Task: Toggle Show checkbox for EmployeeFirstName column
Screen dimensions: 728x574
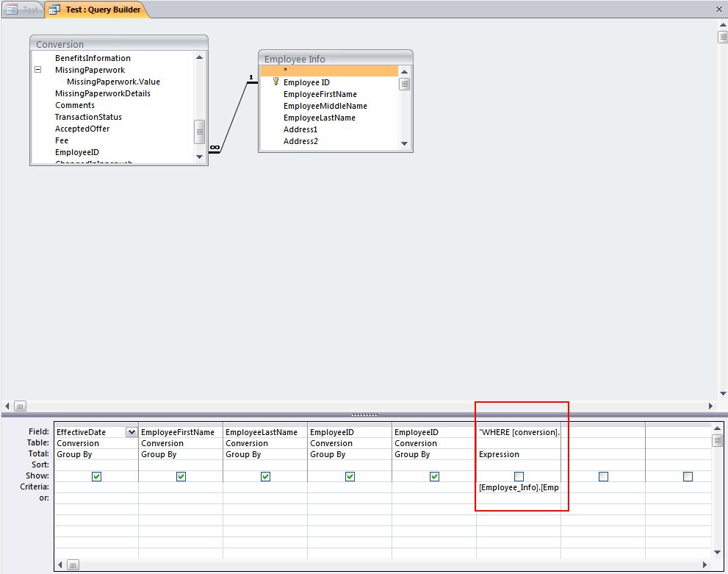Action: point(181,476)
